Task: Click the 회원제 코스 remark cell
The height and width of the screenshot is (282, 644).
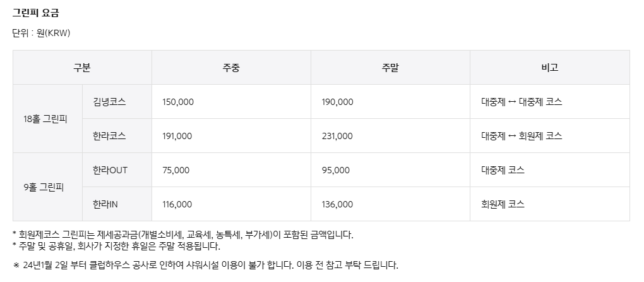Action: point(503,204)
